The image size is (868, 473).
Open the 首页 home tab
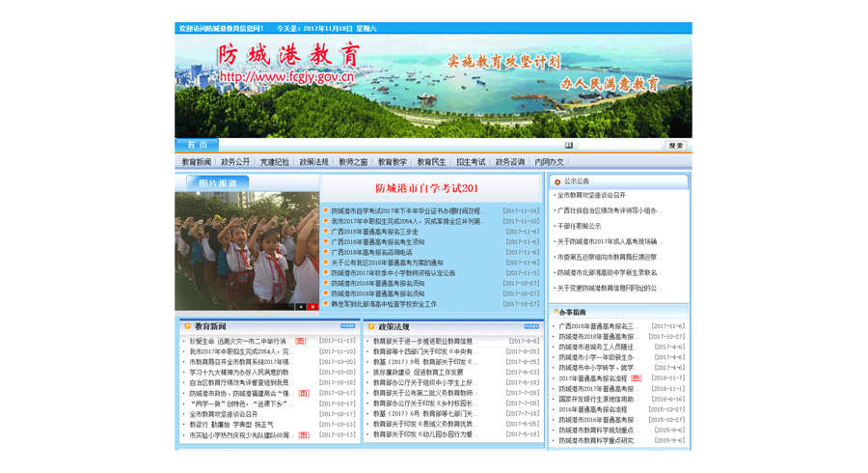pyautogui.click(x=197, y=146)
